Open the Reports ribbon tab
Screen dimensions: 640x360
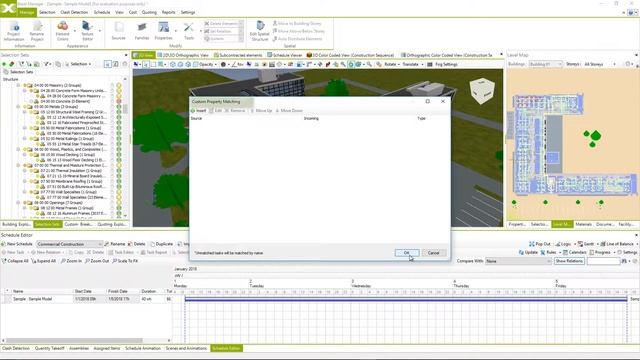pos(168,12)
